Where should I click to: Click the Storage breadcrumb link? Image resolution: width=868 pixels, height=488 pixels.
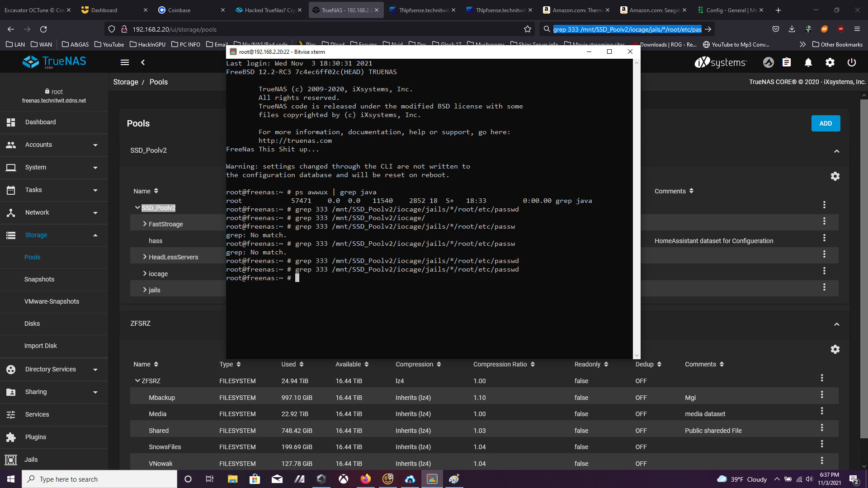[x=126, y=82]
